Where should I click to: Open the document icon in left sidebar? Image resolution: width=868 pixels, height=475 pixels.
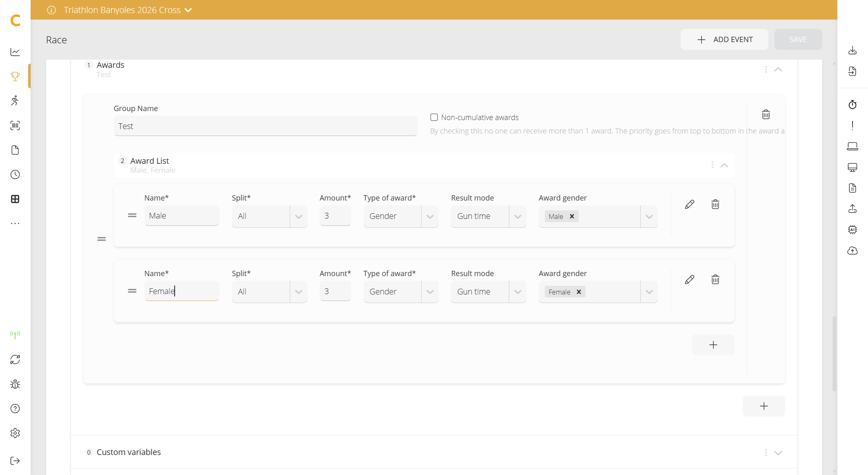pyautogui.click(x=15, y=150)
